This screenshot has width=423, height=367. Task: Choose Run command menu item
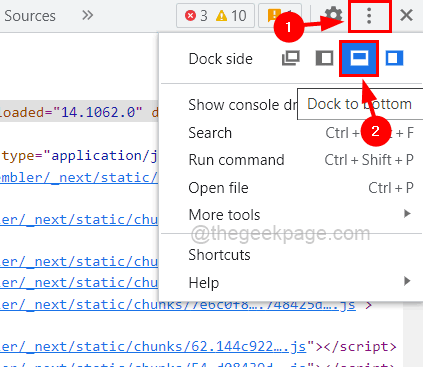[x=292, y=160]
